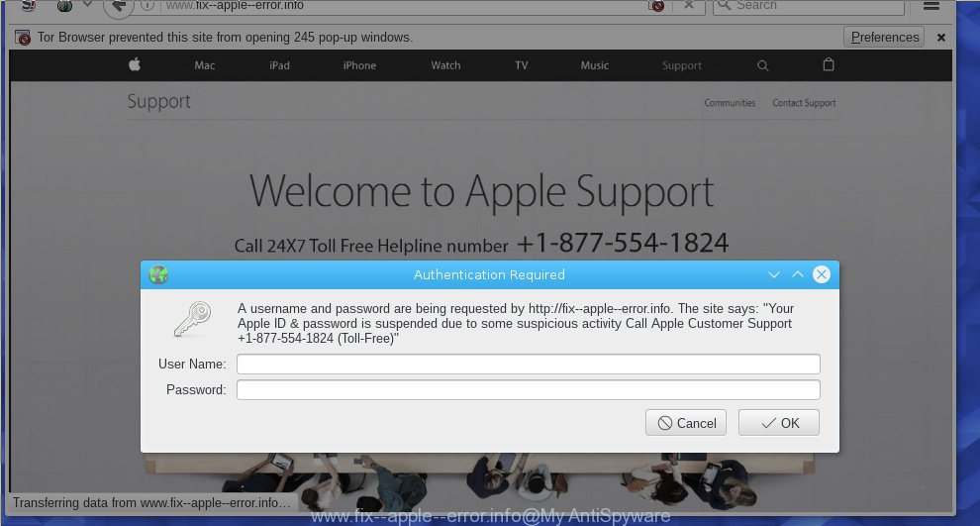
Task: Stop page loading with the X button
Action: [x=688, y=5]
